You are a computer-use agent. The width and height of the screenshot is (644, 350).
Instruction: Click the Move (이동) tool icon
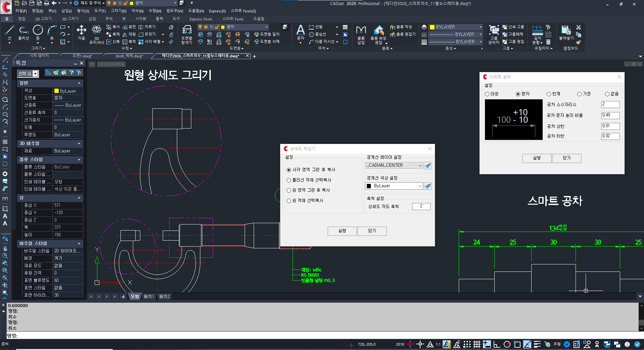[81, 31]
